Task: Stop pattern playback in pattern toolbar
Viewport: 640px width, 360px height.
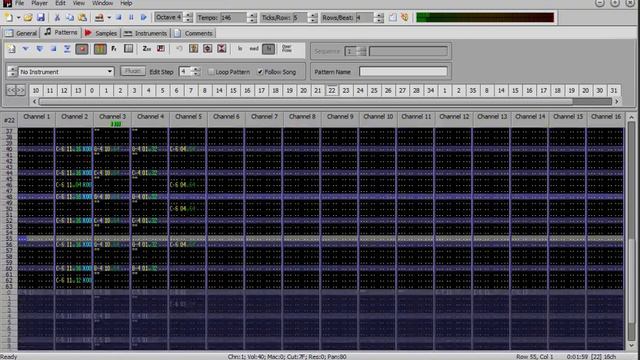Action: click(x=53, y=49)
